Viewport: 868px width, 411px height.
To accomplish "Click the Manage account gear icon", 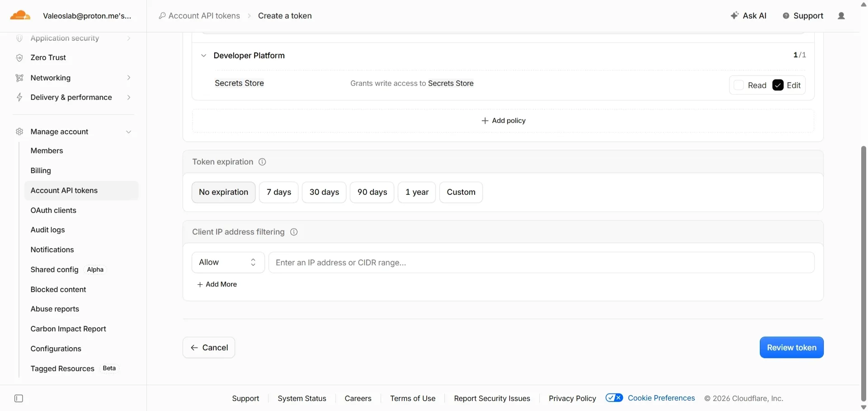I will (19, 132).
